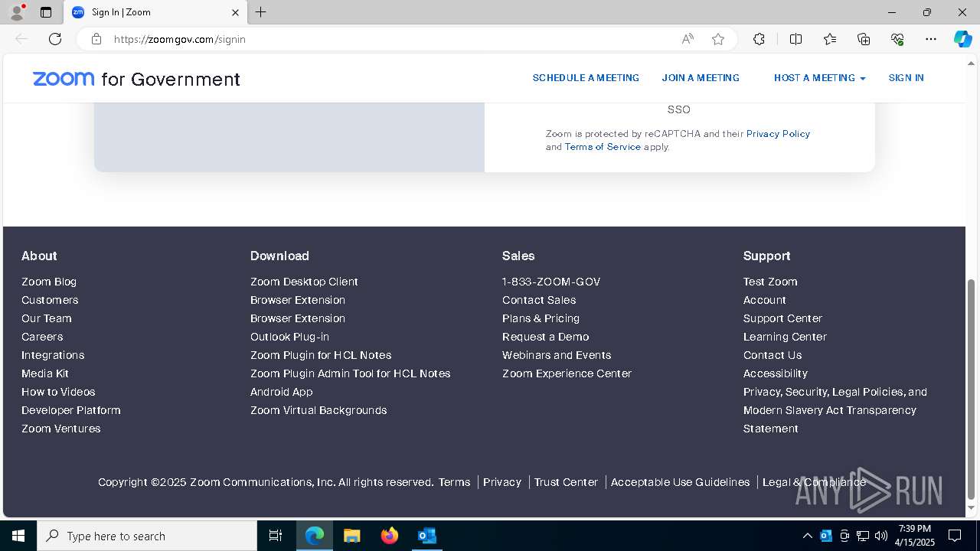Viewport: 980px width, 551px height.
Task: Open Zoom Blog footer link
Action: pos(49,282)
